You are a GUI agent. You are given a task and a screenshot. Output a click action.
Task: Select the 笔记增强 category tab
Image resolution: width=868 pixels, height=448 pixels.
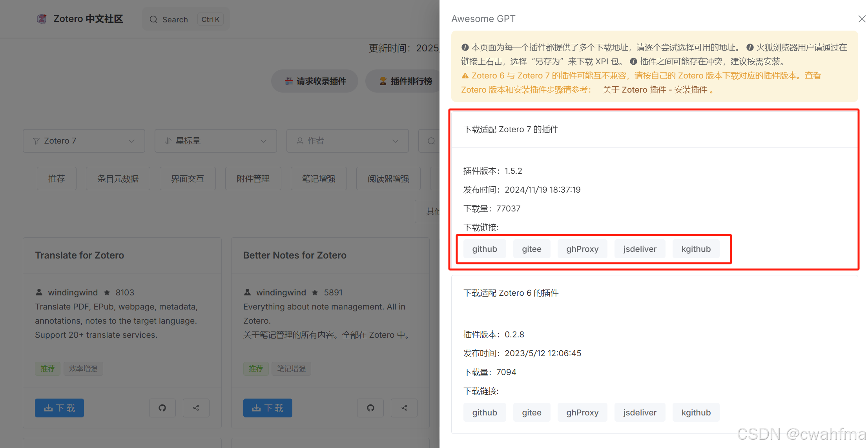318,179
